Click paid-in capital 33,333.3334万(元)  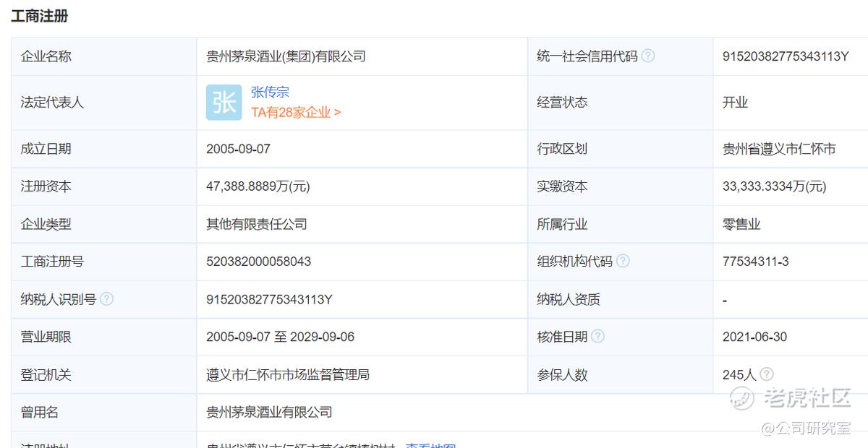774,186
